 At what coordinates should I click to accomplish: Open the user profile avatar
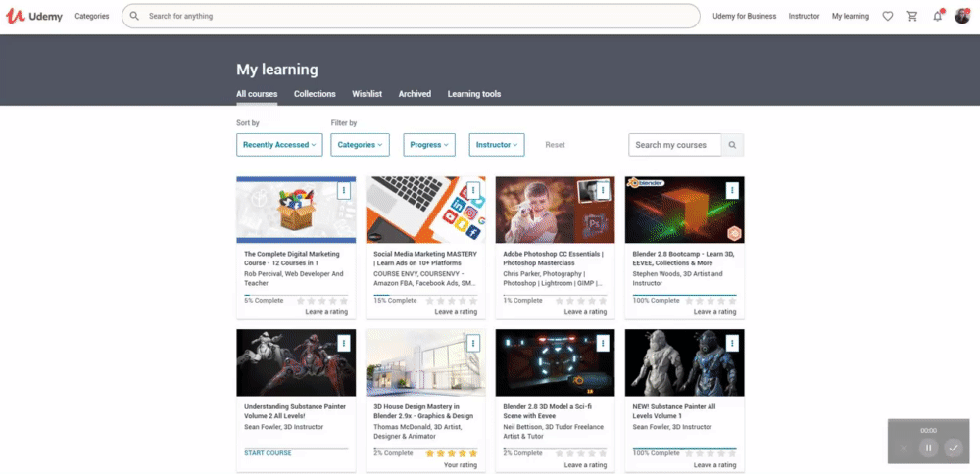pyautogui.click(x=962, y=17)
